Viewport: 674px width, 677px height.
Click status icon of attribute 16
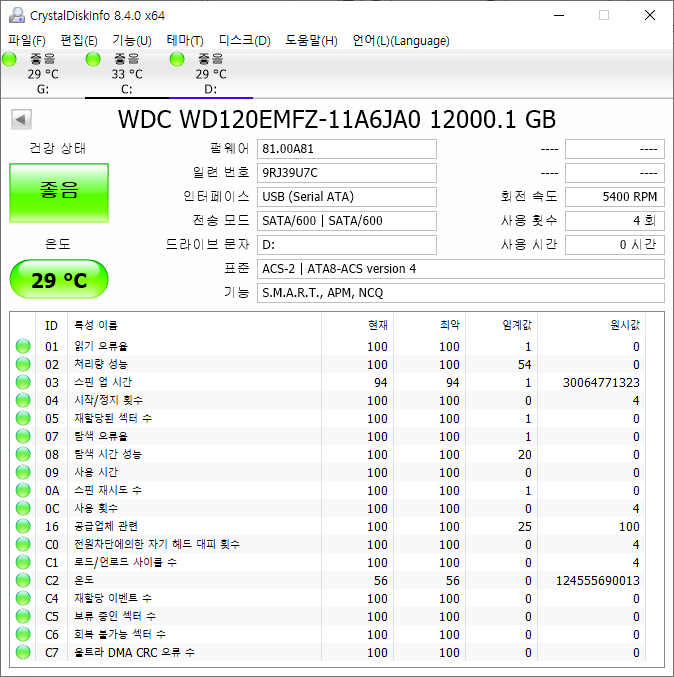[x=23, y=526]
